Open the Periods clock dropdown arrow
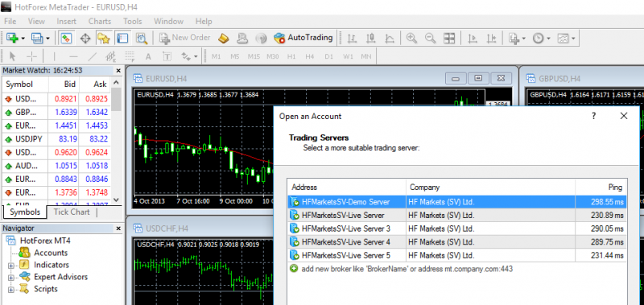 (548, 39)
